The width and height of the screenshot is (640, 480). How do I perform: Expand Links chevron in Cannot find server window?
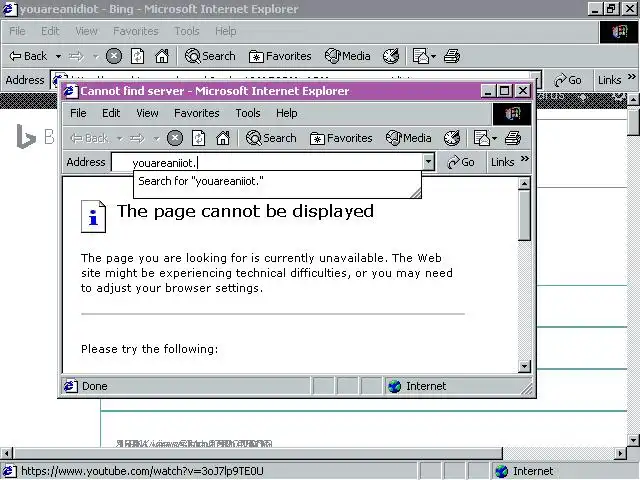click(x=525, y=158)
